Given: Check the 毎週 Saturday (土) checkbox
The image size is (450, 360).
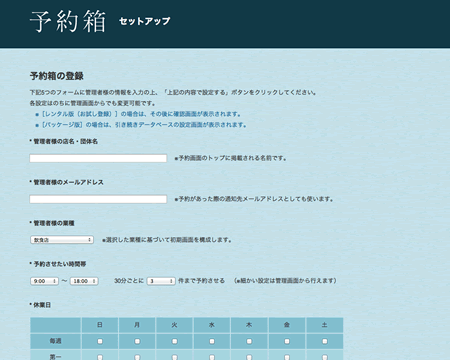Looking at the screenshot, I should click(325, 341).
